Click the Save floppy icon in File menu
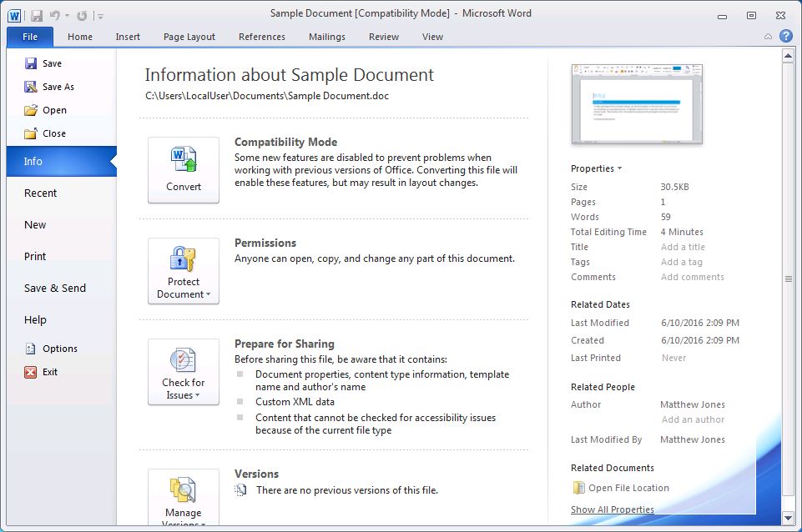Viewport: 802px width, 532px height. click(31, 63)
